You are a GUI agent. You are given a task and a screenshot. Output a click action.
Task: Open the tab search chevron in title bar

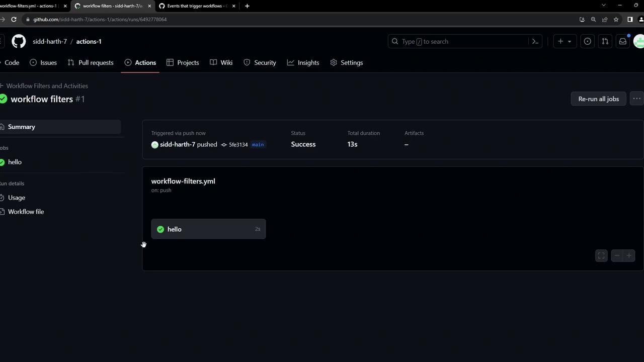[x=604, y=6]
